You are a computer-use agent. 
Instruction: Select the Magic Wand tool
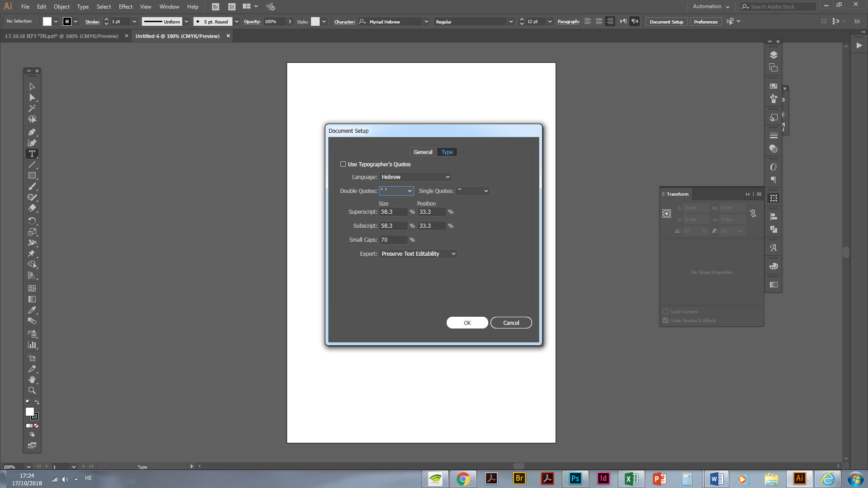[32, 108]
